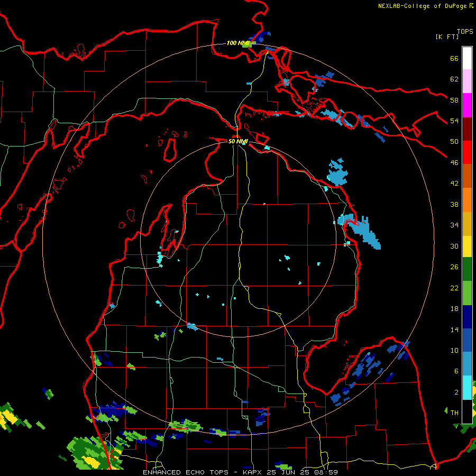Click the bright yellow legend swatch
Viewport: 476px width, 476px height.
coord(467,246)
